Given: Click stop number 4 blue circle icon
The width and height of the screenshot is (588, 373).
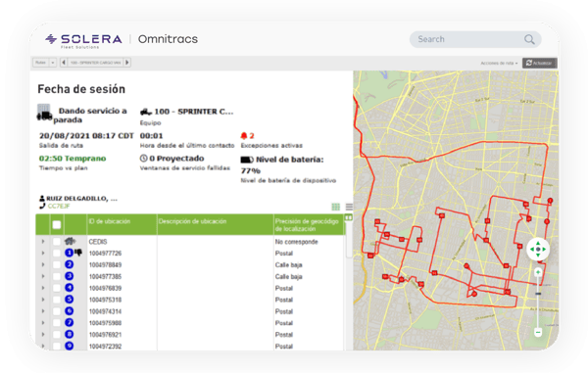Looking at the screenshot, I should [69, 288].
